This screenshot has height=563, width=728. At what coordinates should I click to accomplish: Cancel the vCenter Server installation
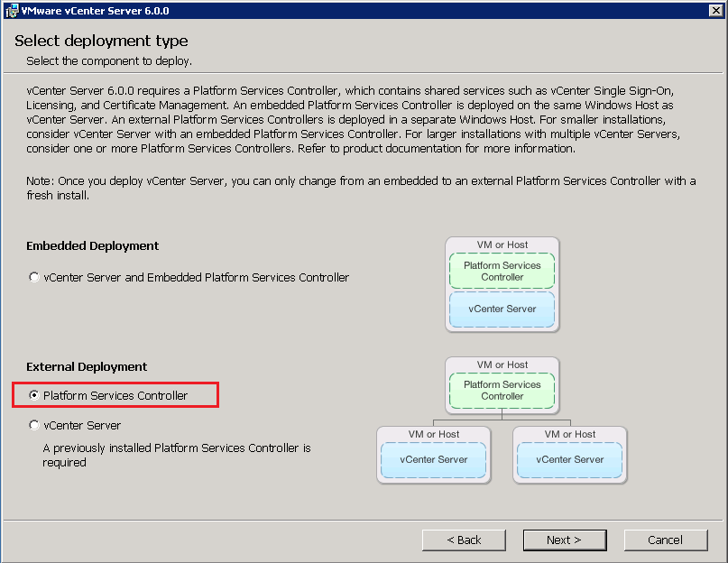(666, 540)
